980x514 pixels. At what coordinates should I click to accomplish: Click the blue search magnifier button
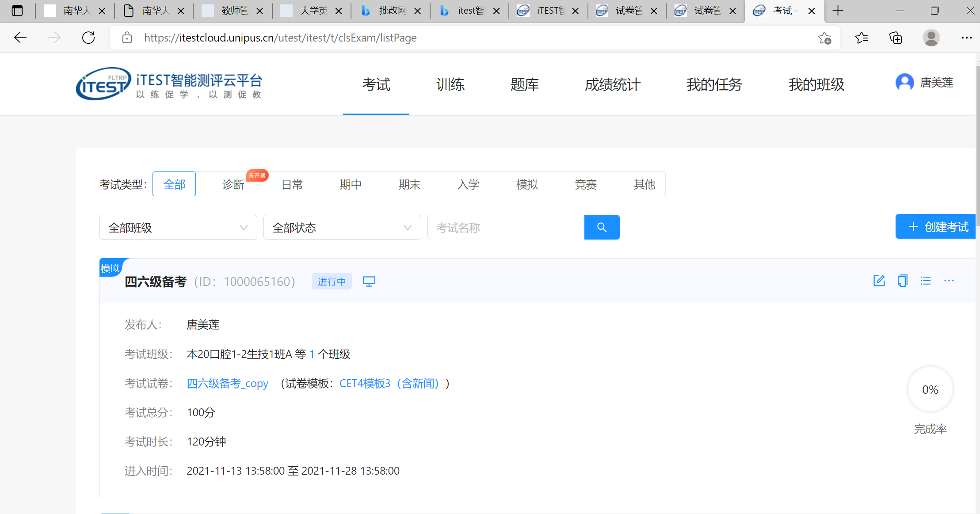(x=602, y=227)
